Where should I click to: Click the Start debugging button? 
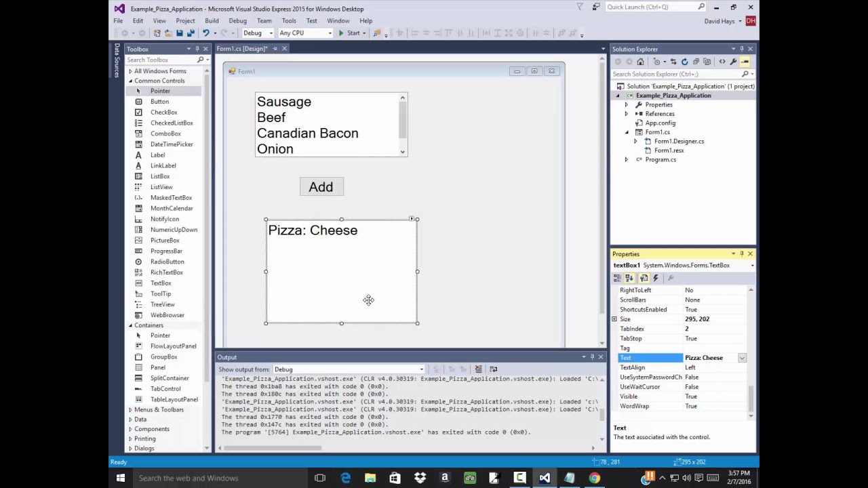tap(350, 33)
